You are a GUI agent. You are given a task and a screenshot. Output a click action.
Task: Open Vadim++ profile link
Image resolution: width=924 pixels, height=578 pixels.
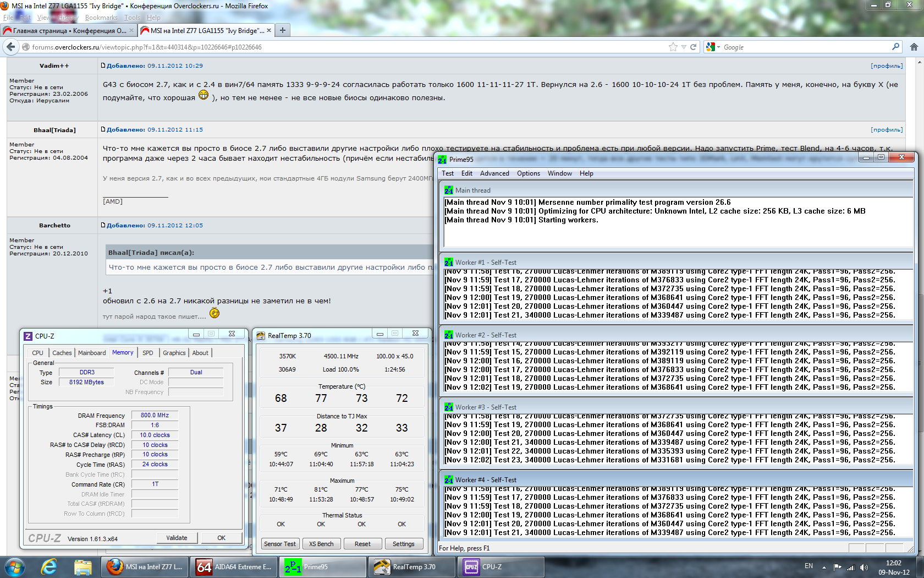pos(886,66)
